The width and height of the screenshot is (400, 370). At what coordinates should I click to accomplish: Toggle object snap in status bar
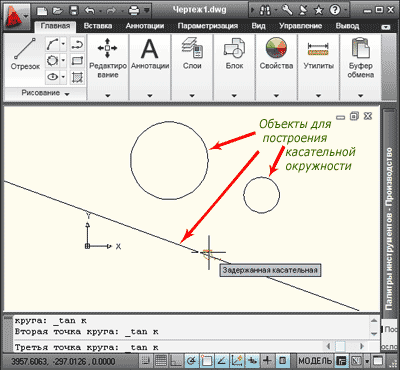coord(206,361)
